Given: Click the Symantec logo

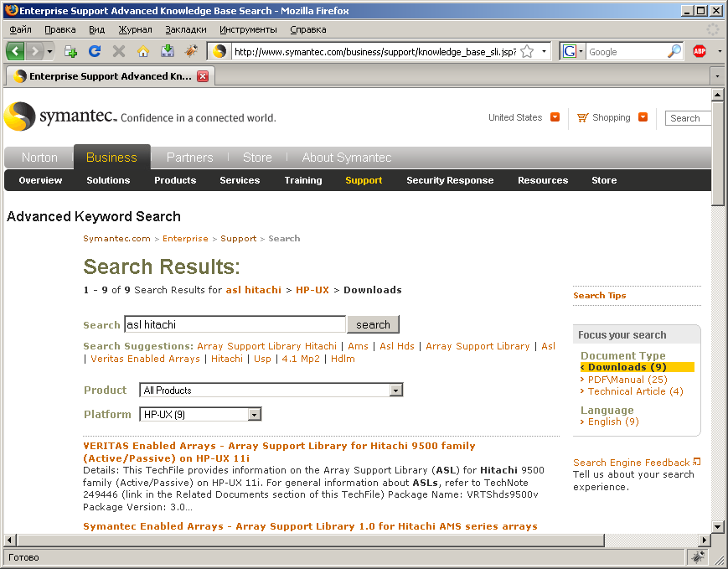Looking at the screenshot, I should click(x=60, y=116).
